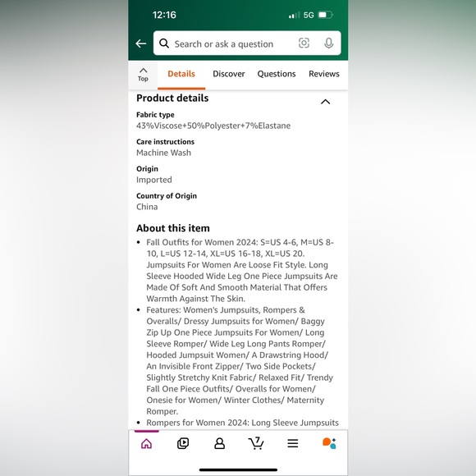
Task: Jump to Top using the up chevron
Action: (143, 75)
